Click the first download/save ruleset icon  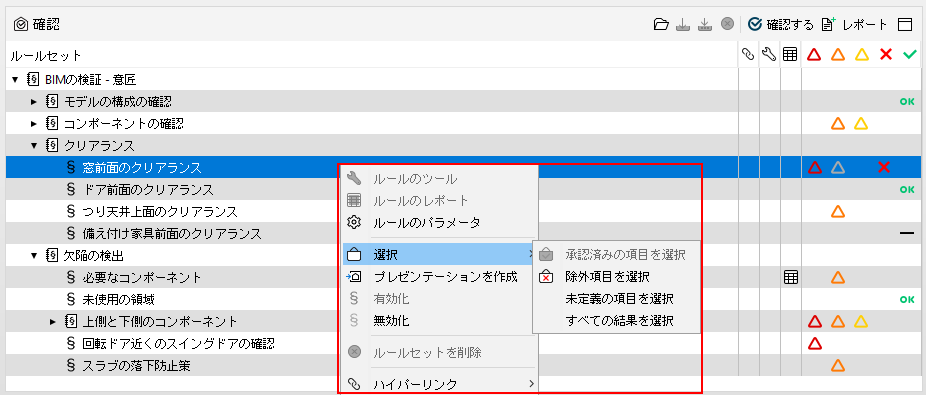pyautogui.click(x=683, y=24)
